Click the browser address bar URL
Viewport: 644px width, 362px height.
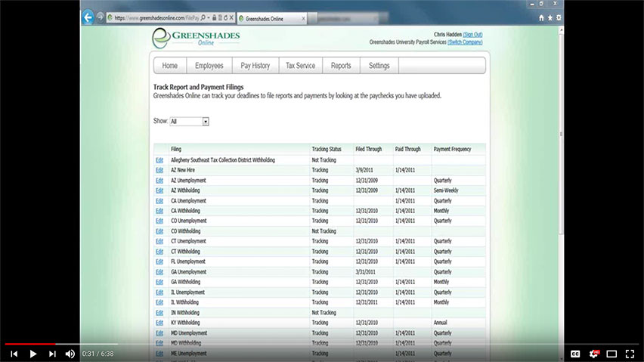pyautogui.click(x=156, y=18)
